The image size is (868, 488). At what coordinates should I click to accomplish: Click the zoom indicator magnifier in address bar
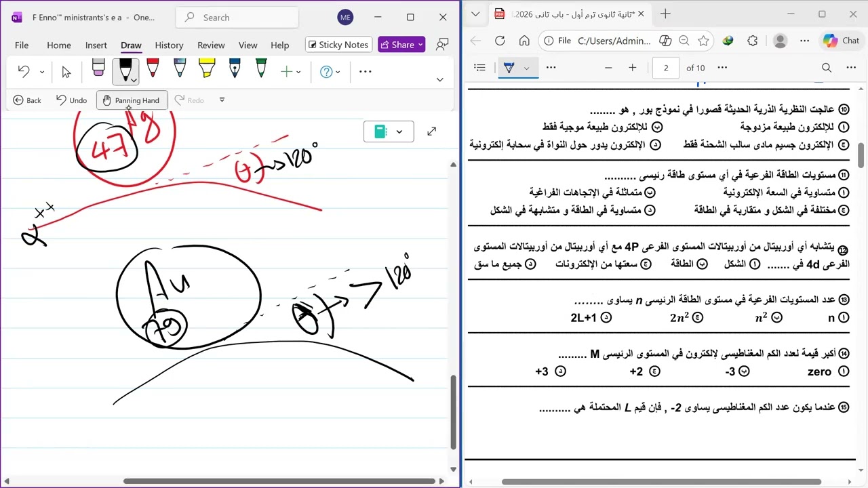pyautogui.click(x=684, y=41)
